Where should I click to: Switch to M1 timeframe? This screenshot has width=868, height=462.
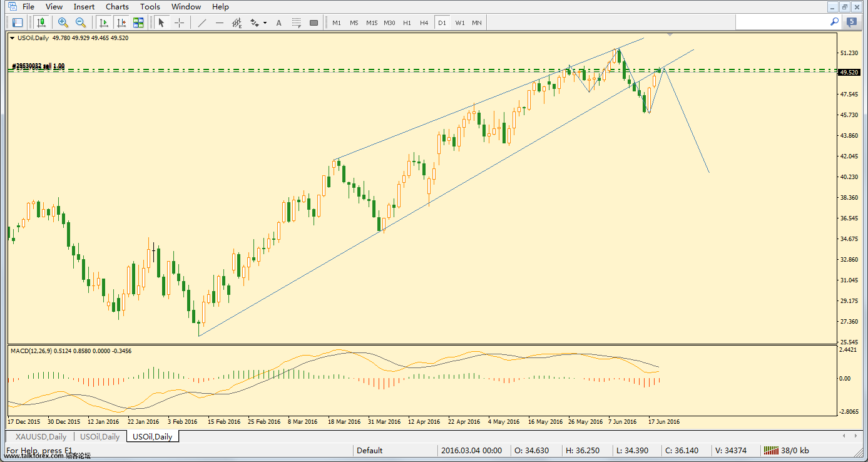coord(337,23)
